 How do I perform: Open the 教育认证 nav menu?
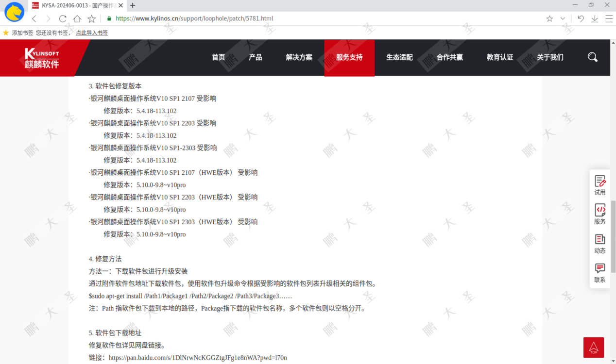[500, 57]
